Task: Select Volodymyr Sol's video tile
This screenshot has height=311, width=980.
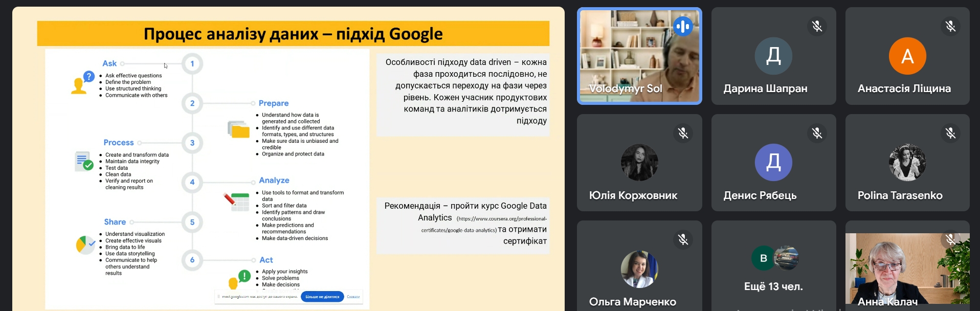Action: coord(639,56)
